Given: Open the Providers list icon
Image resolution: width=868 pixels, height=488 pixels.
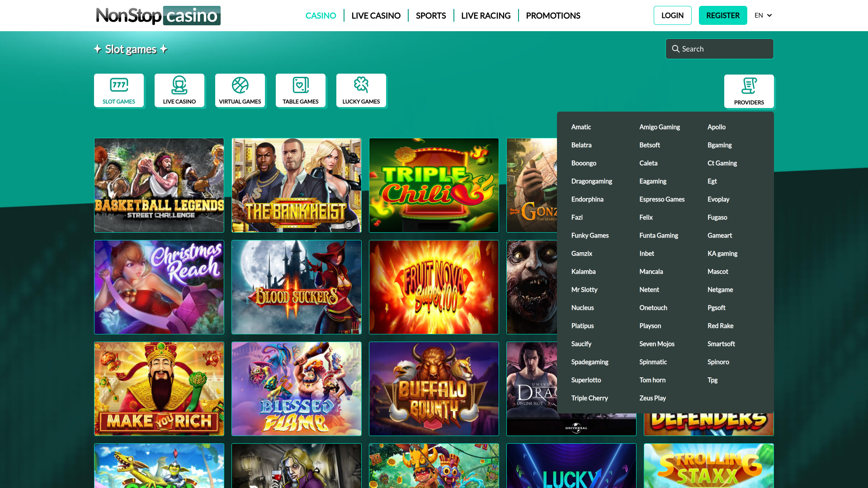Looking at the screenshot, I should click(749, 86).
